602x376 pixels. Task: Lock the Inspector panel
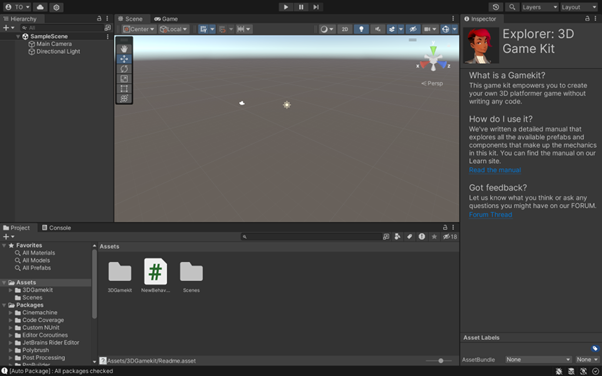587,18
